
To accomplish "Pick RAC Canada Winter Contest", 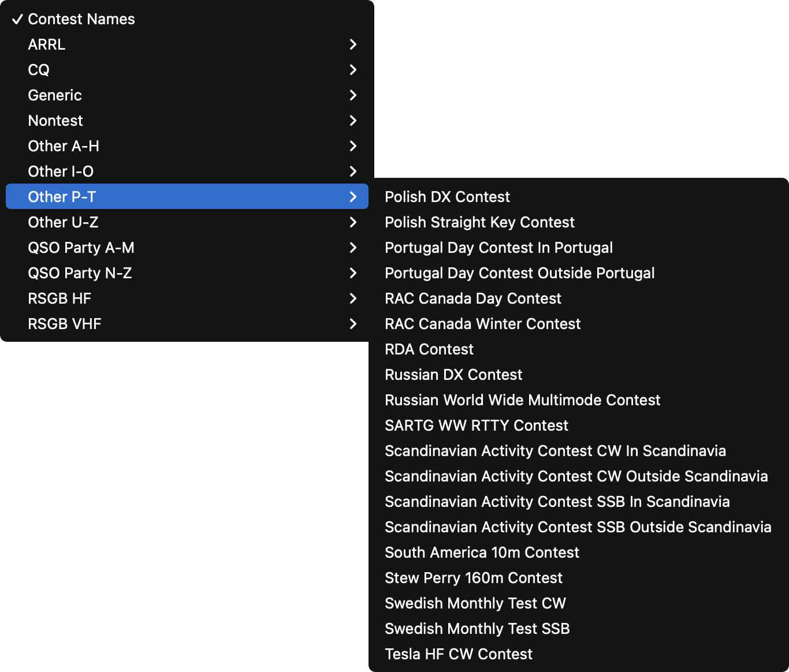I will click(x=579, y=324).
